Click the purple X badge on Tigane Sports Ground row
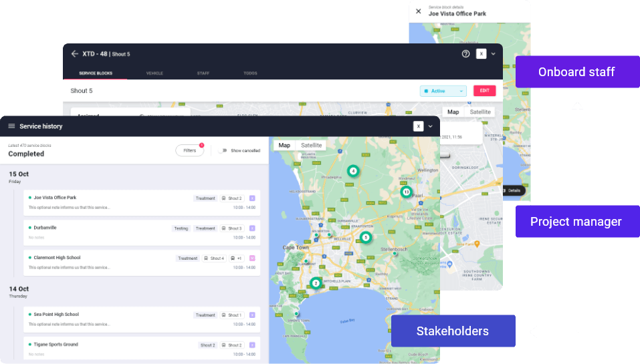The height and width of the screenshot is (364, 640). [252, 345]
